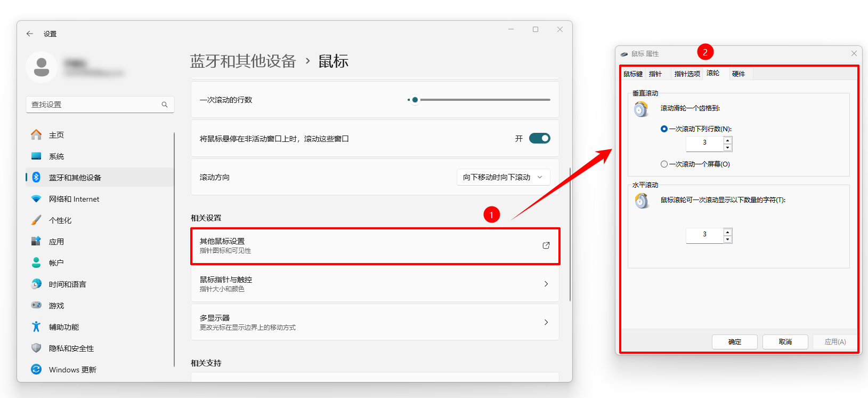
Task: Click the back arrow in Settings window
Action: point(30,34)
